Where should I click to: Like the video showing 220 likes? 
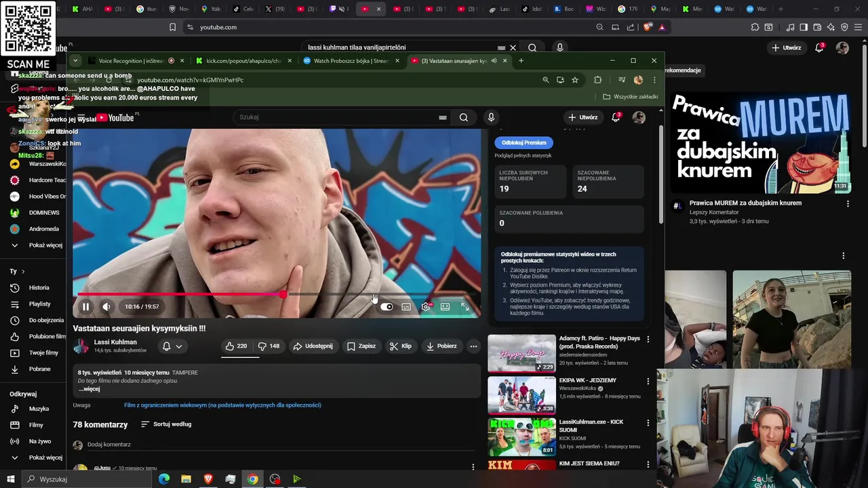(x=236, y=346)
